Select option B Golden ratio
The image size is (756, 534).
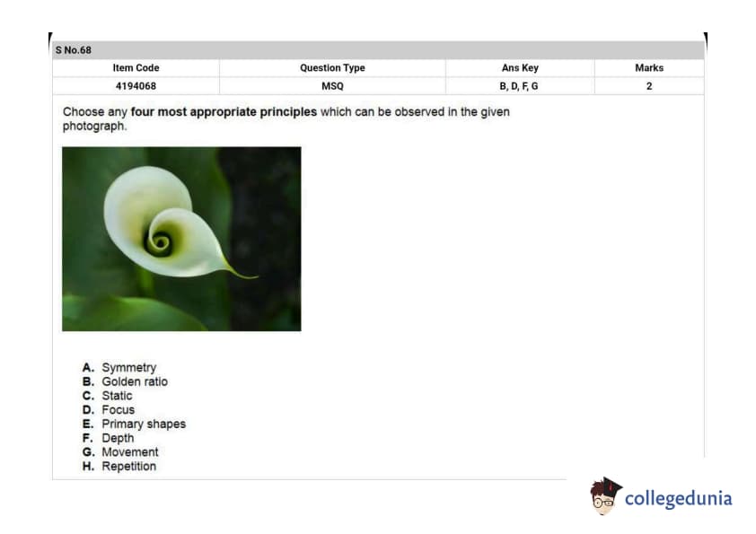pyautogui.click(x=134, y=381)
